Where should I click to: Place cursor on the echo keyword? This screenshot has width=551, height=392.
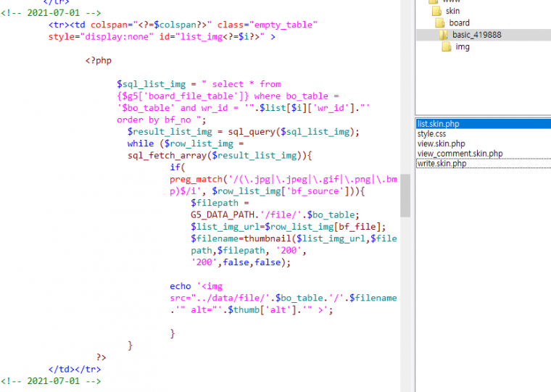click(x=181, y=286)
